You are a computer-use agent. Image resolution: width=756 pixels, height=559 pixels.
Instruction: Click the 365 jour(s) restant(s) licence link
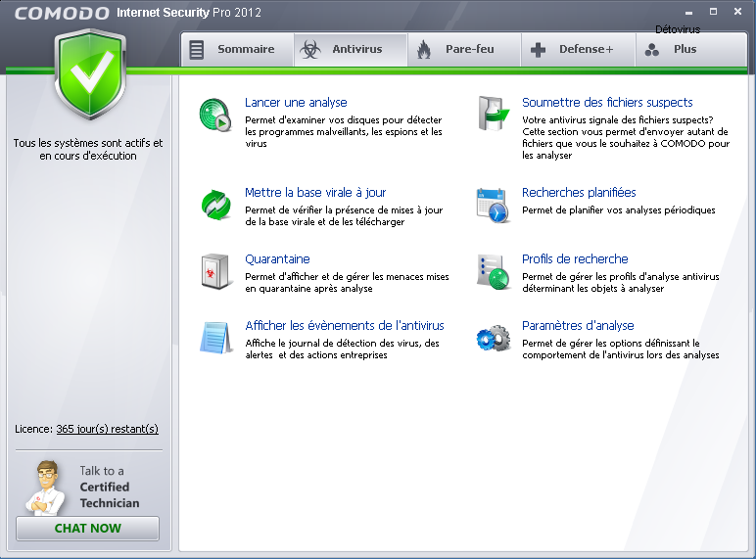coord(107,429)
